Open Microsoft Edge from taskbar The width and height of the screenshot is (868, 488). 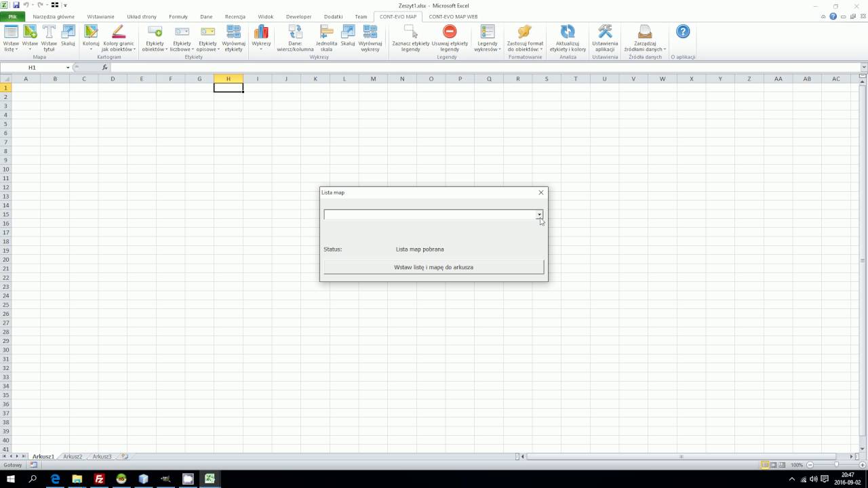(55, 479)
